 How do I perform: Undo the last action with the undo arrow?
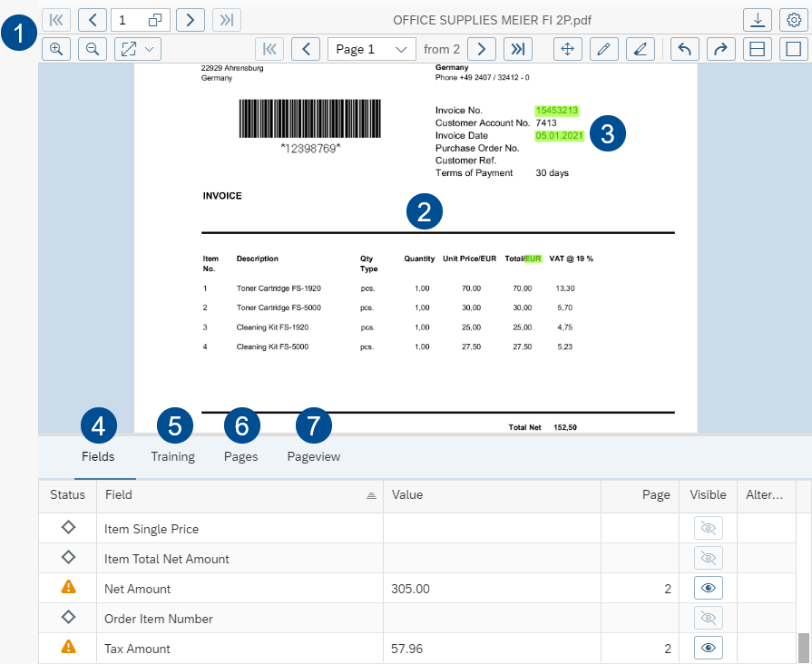click(x=685, y=49)
